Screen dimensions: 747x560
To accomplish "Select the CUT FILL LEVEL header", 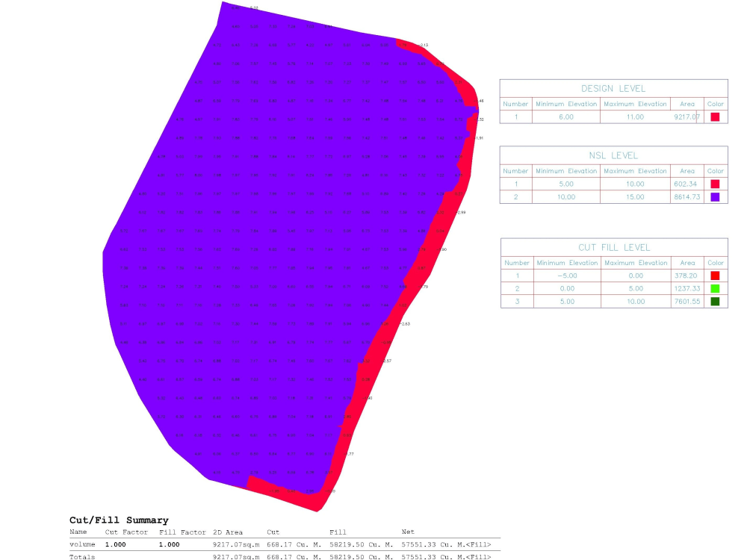I will pyautogui.click(x=613, y=247).
